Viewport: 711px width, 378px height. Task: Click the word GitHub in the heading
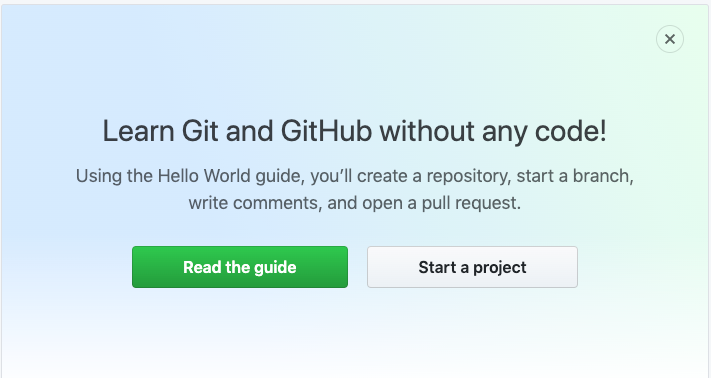(326, 131)
